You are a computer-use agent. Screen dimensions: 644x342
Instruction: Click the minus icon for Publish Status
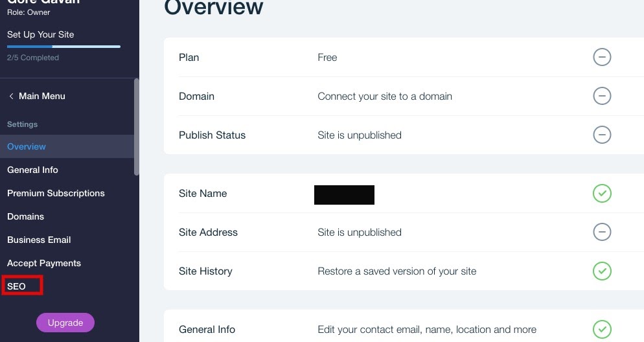pyautogui.click(x=602, y=135)
